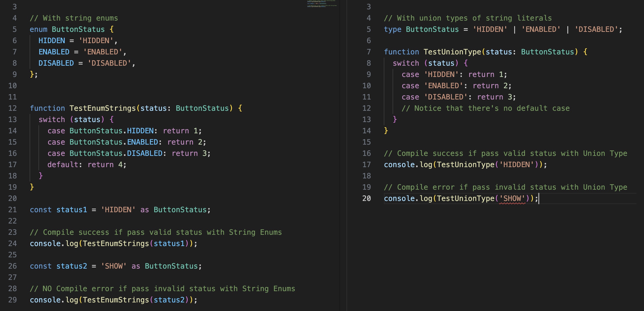Image resolution: width=644 pixels, height=311 pixels.
Task: Click the 'DISABLED' literal in the type union line
Action: (596, 29)
